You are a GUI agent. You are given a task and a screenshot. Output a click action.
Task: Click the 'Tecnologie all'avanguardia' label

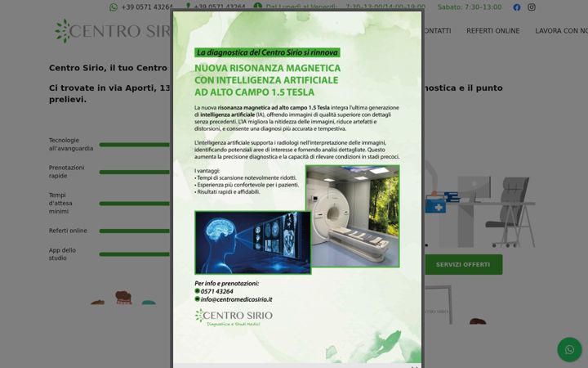[x=71, y=144]
